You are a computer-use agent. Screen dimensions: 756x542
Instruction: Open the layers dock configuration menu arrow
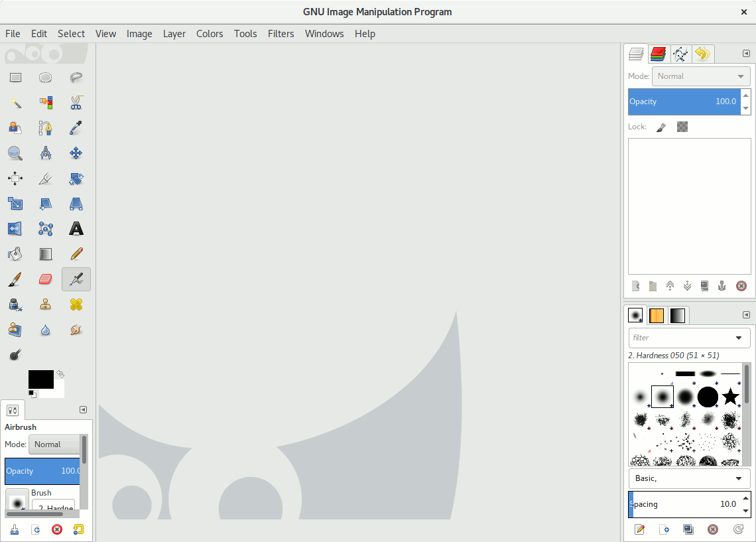746,54
